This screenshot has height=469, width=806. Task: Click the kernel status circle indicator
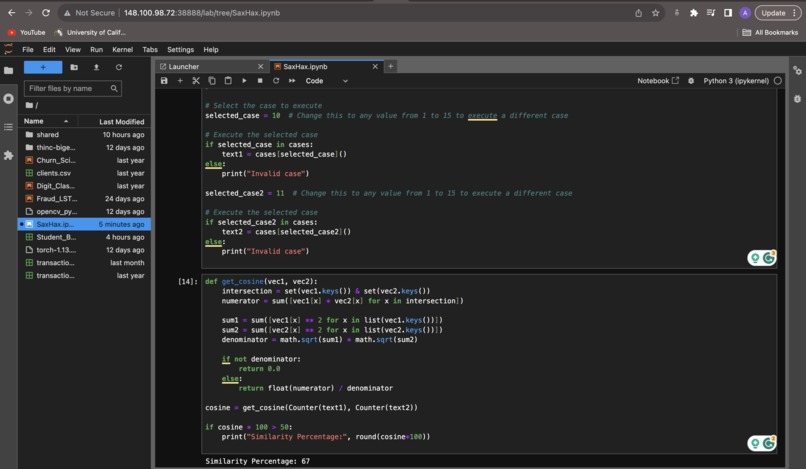(x=778, y=81)
